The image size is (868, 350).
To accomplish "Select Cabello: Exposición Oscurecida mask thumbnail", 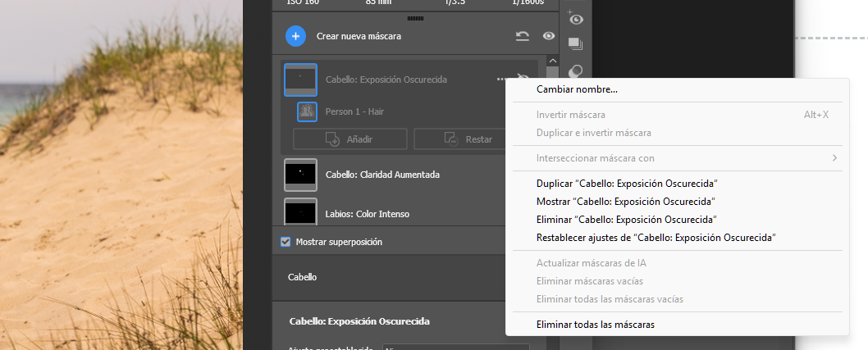I will 300,80.
